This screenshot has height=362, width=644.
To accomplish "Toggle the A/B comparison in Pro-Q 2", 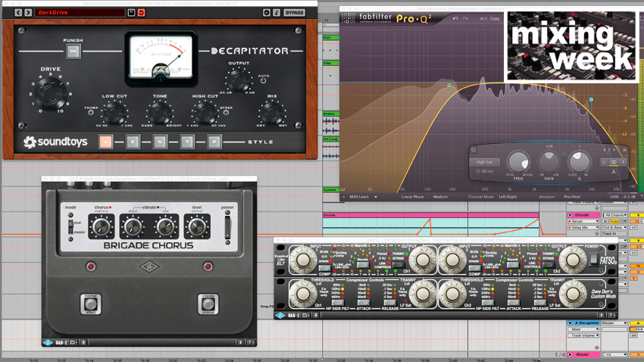I will (483, 19).
